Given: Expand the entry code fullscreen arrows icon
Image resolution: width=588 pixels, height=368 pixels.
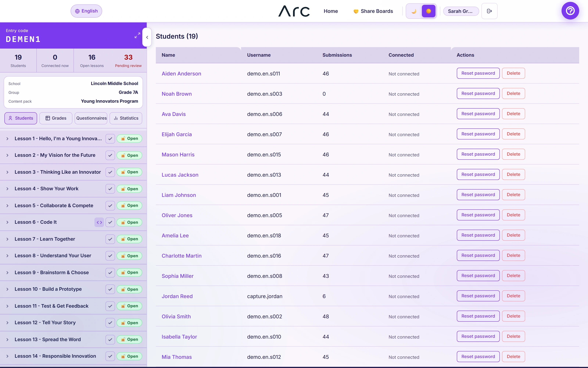Looking at the screenshot, I should tap(137, 35).
